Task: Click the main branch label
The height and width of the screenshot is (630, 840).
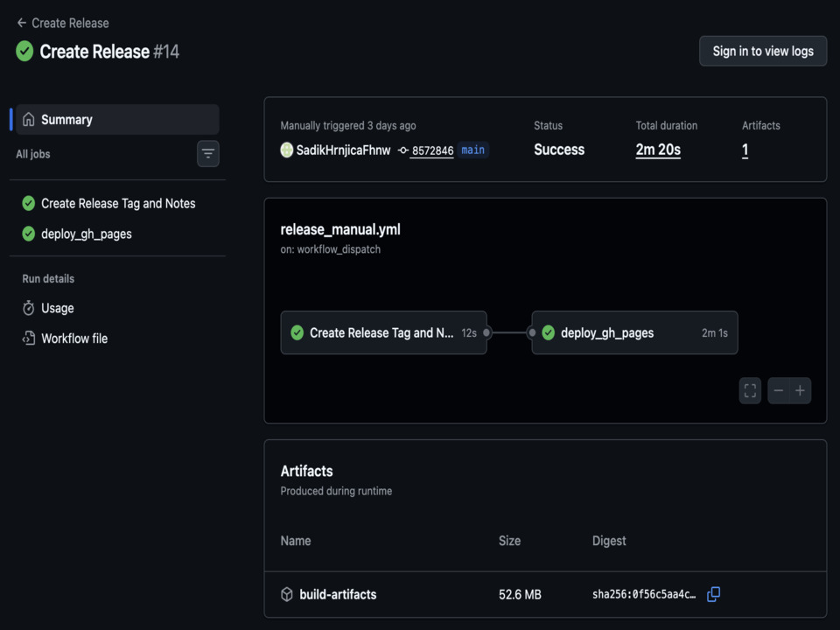Action: pos(473,150)
